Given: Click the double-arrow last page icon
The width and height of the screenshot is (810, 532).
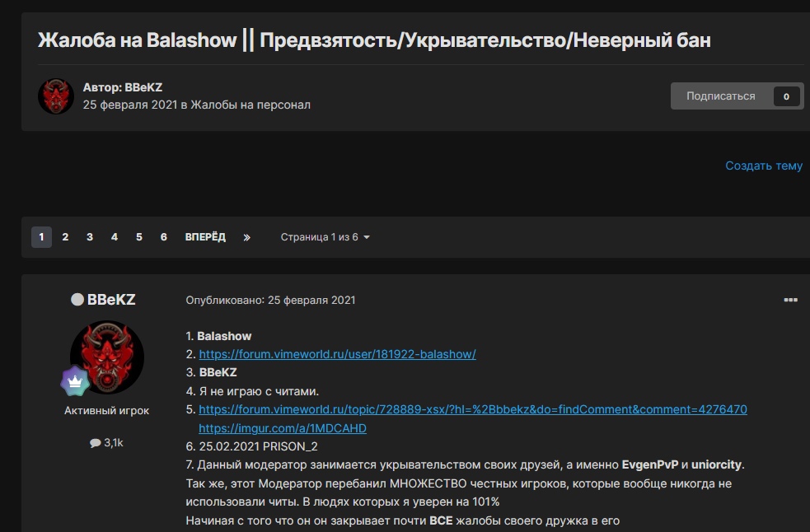Looking at the screenshot, I should 246,237.
